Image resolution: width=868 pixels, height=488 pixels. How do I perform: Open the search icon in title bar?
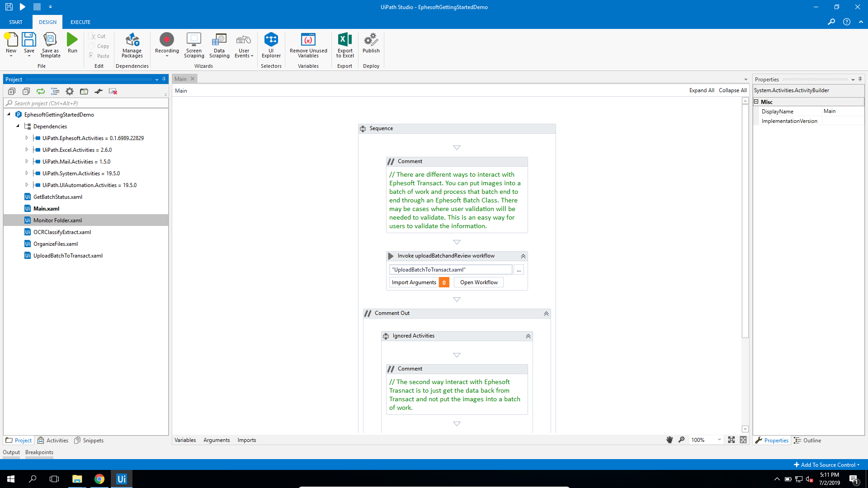831,22
